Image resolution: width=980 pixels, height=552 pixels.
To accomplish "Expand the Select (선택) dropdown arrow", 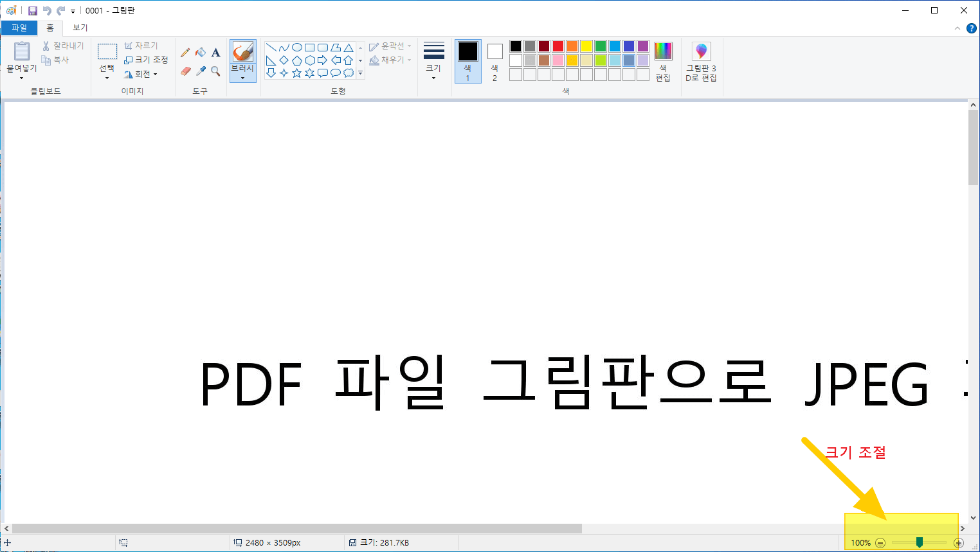I will click(107, 78).
